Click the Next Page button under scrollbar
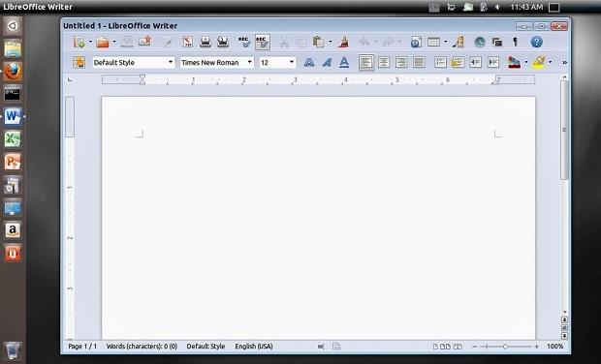The height and width of the screenshot is (364, 601). pyautogui.click(x=564, y=336)
